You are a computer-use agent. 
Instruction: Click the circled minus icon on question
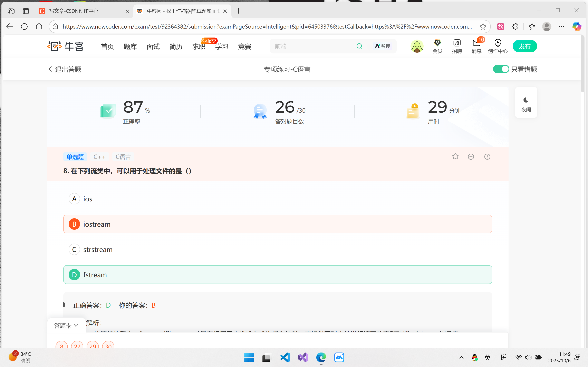pyautogui.click(x=471, y=156)
